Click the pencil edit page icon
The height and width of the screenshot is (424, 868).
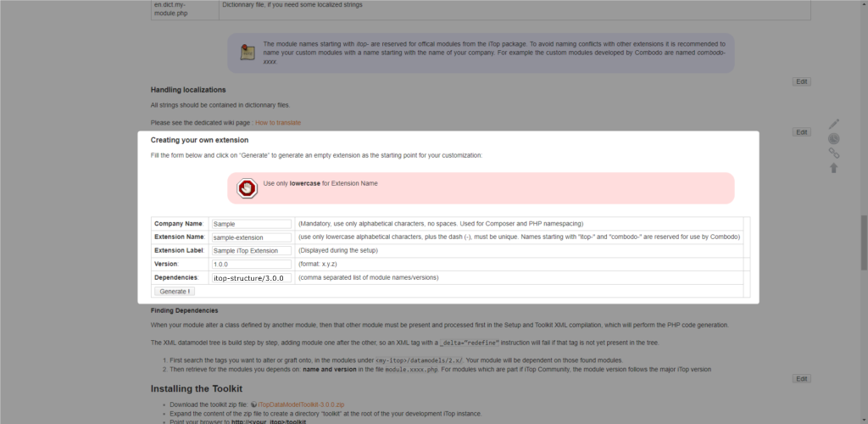click(x=834, y=124)
